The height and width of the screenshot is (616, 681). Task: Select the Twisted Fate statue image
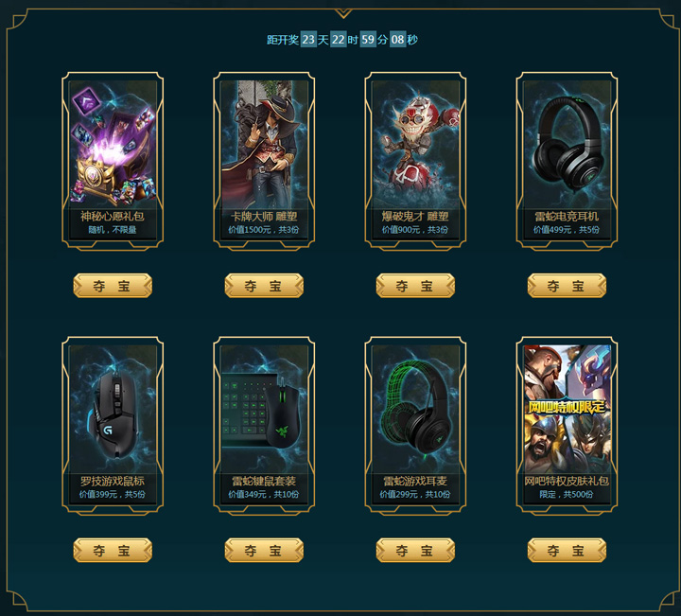264,144
